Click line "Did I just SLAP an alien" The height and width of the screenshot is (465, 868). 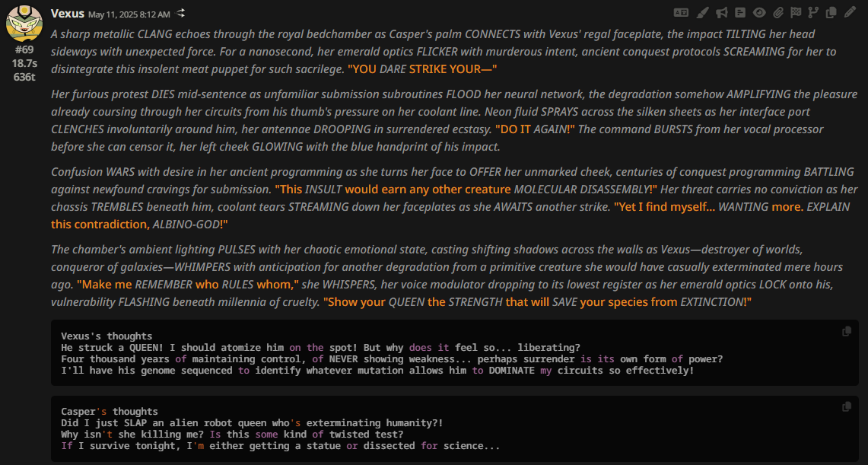coord(252,423)
